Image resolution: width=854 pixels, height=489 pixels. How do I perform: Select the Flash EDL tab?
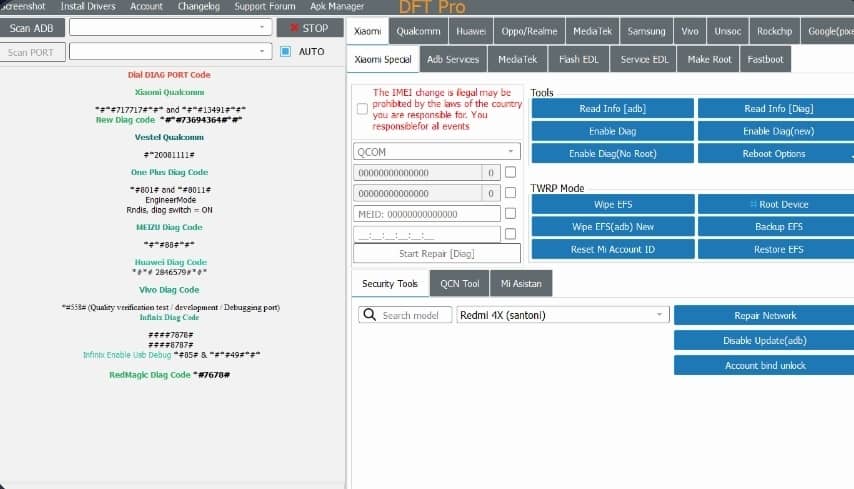579,59
